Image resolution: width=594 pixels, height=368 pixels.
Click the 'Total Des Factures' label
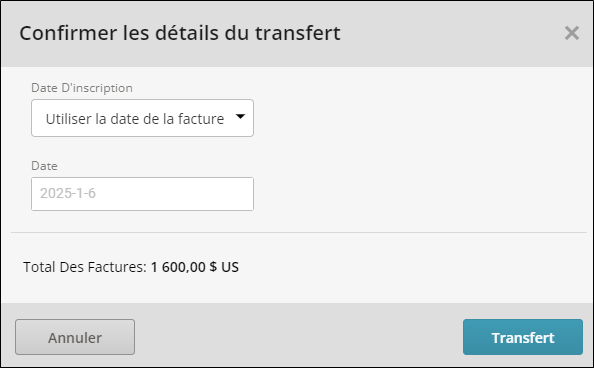pyautogui.click(x=85, y=267)
